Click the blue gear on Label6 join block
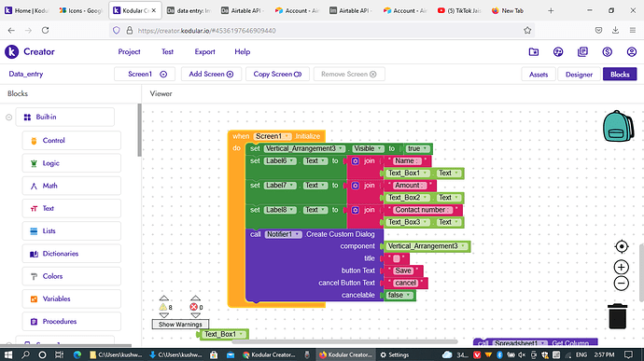This screenshot has height=361, width=644. point(356,161)
